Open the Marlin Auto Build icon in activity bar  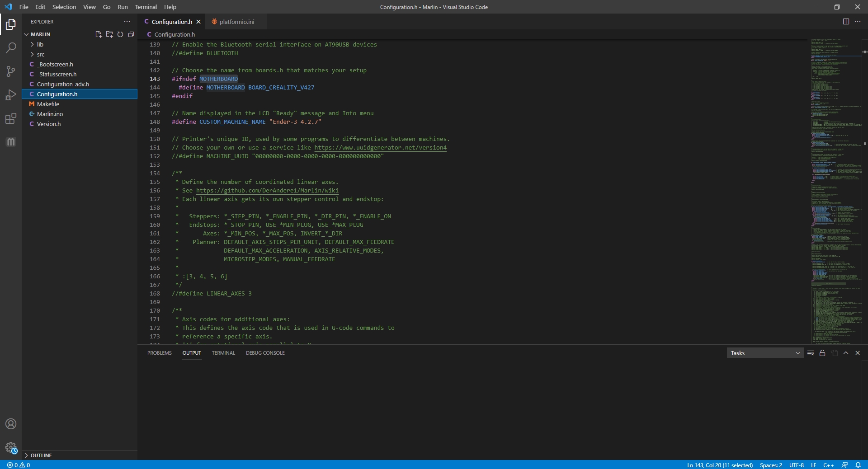tap(11, 142)
